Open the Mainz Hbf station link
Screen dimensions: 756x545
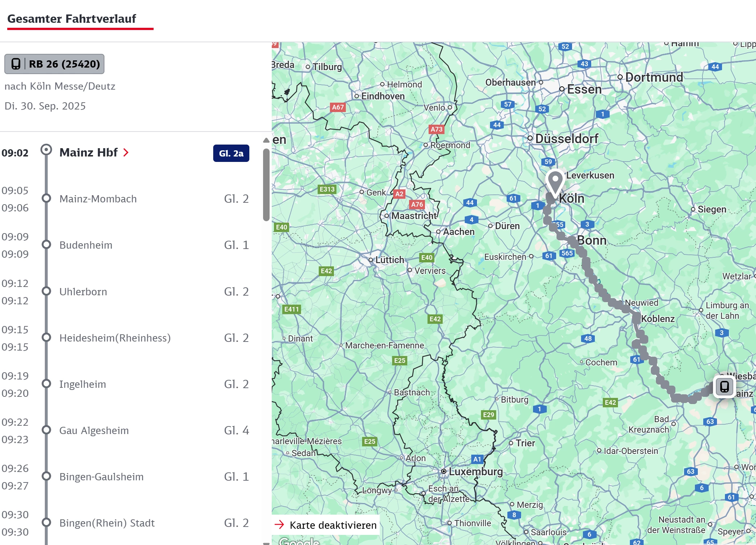click(89, 153)
